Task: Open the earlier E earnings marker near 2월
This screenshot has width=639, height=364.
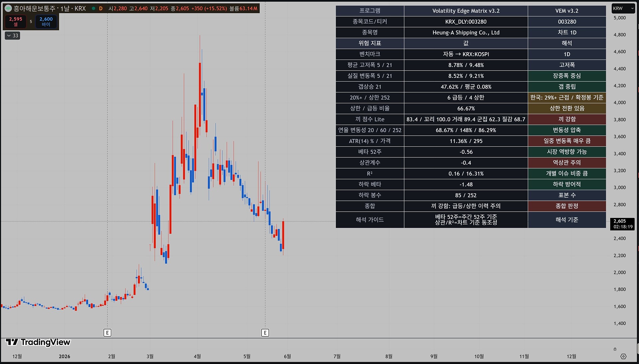Action: coord(107,333)
